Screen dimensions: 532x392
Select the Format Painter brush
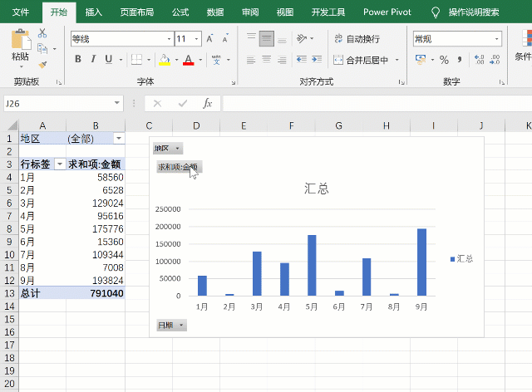click(42, 65)
